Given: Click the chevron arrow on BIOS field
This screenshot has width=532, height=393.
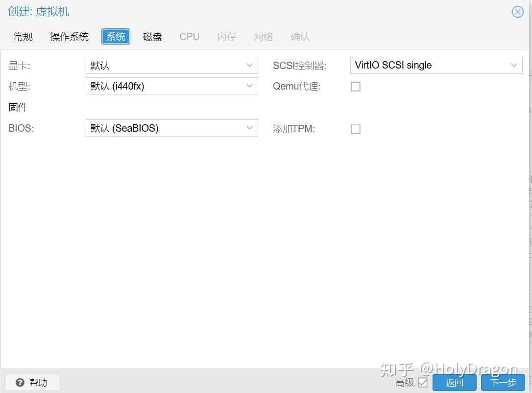Looking at the screenshot, I should 250,128.
